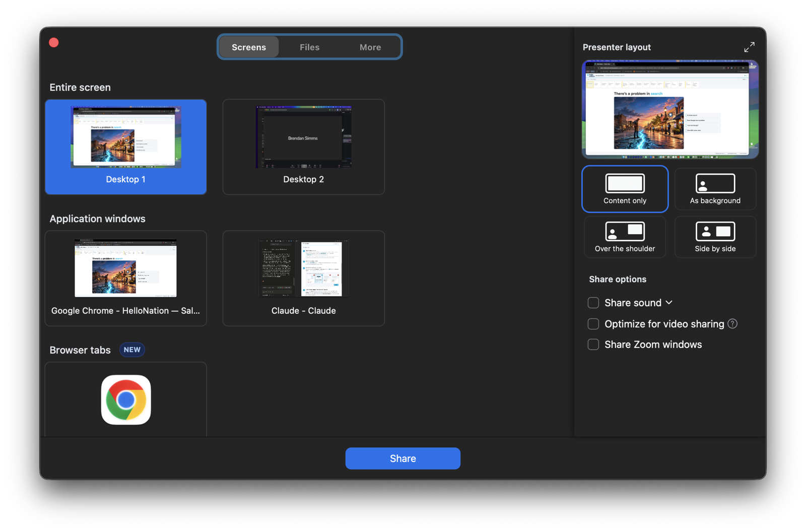
Task: Switch to the Screens tab
Action: (249, 47)
